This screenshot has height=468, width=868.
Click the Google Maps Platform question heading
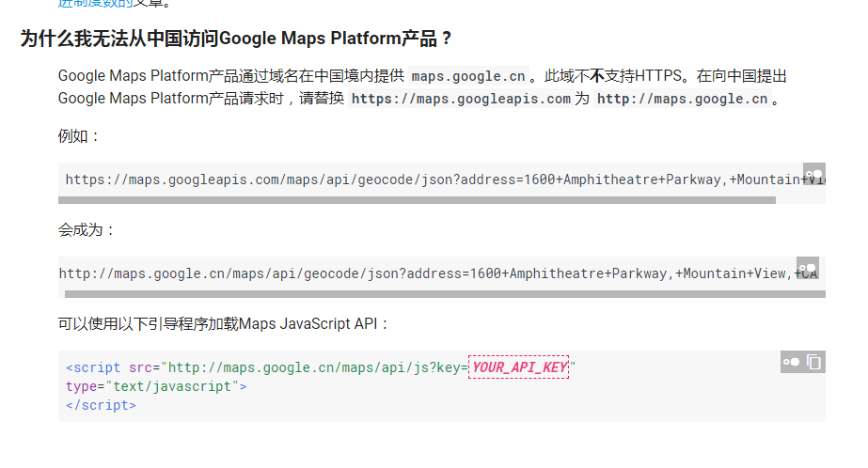236,39
